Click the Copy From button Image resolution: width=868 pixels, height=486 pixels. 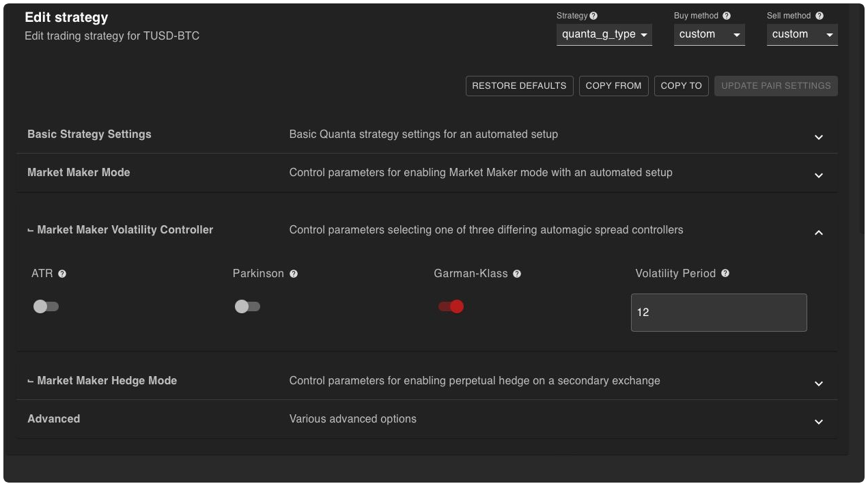pos(613,86)
